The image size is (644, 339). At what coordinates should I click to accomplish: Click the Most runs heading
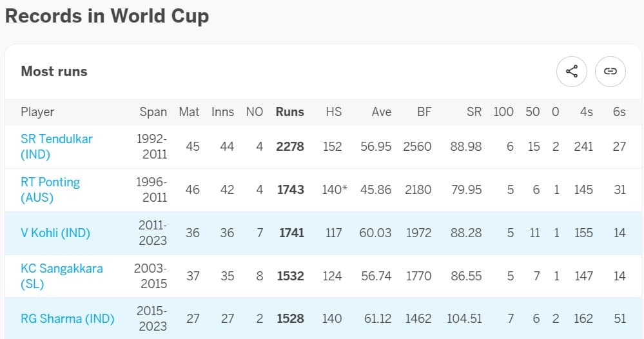[54, 72]
